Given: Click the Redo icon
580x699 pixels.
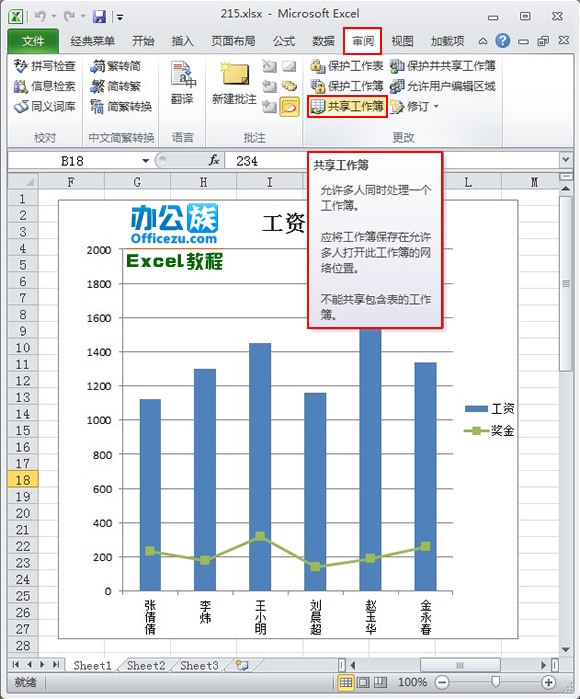Looking at the screenshot, I should pos(69,16).
